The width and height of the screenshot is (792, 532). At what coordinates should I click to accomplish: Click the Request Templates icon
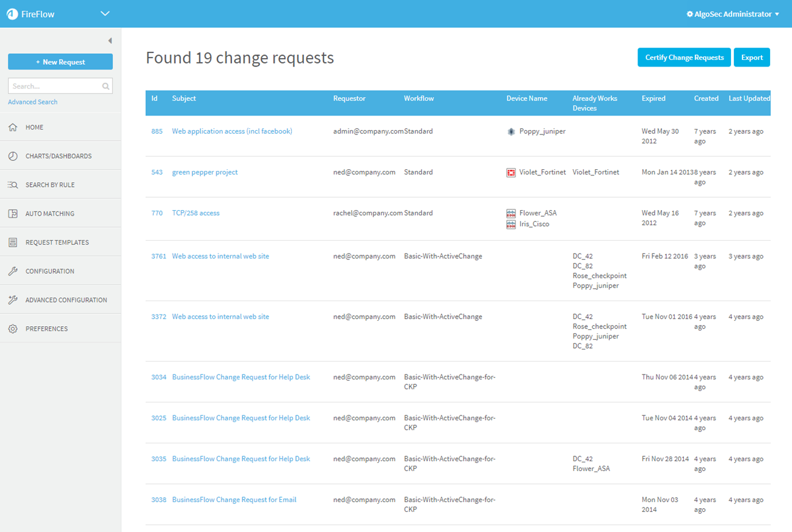pos(13,242)
